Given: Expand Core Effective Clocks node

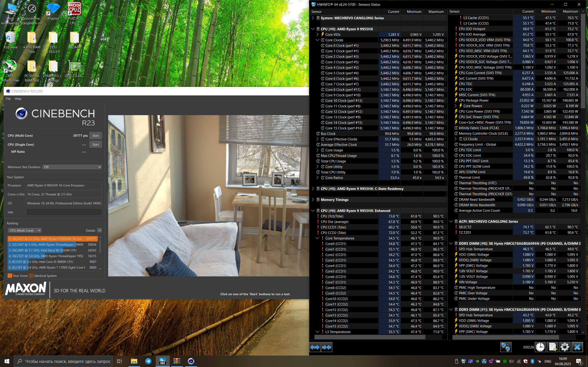Looking at the screenshot, I should pos(317,139).
